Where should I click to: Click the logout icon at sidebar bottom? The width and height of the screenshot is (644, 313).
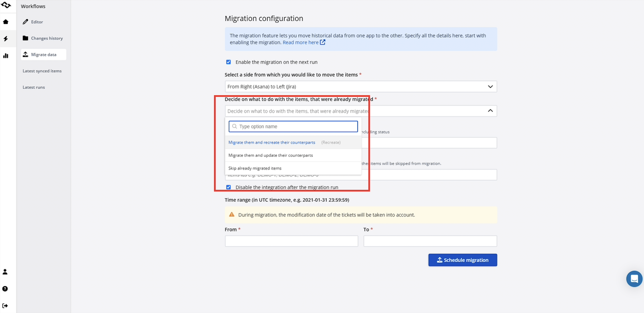(5, 305)
